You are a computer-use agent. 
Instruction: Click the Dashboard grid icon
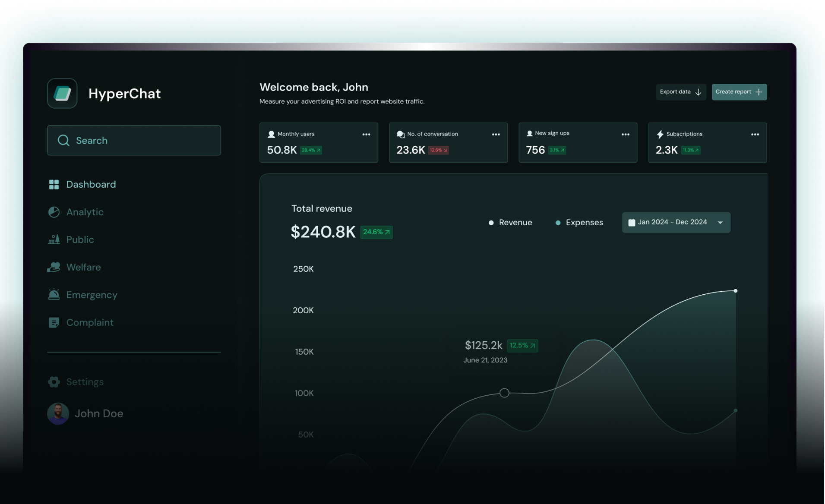[54, 185]
